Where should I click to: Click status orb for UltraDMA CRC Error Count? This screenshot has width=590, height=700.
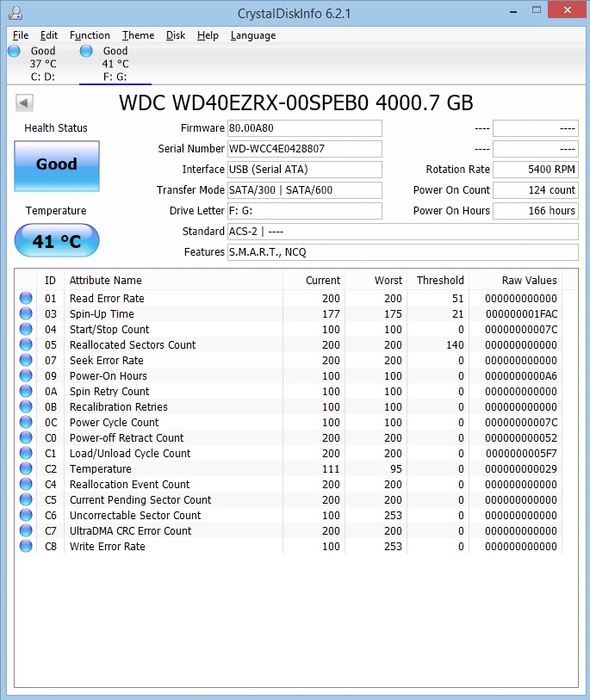26,530
